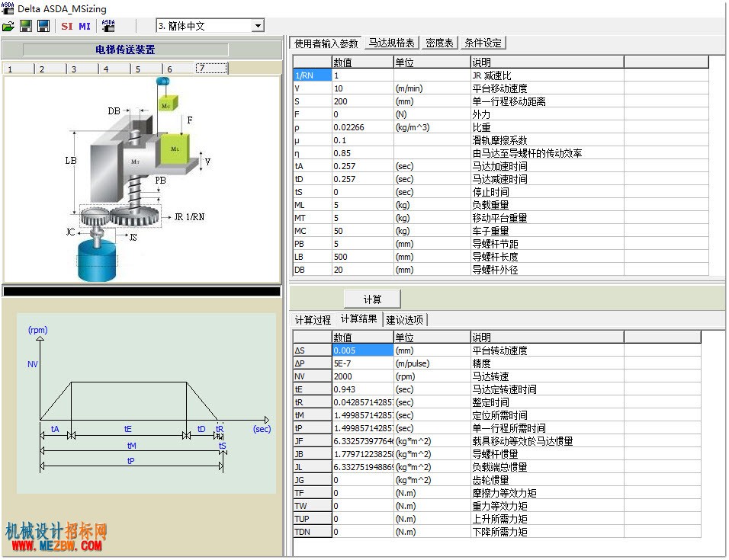Click the V speed value cell showing 10
Screen dimensions: 729x560
[363, 88]
